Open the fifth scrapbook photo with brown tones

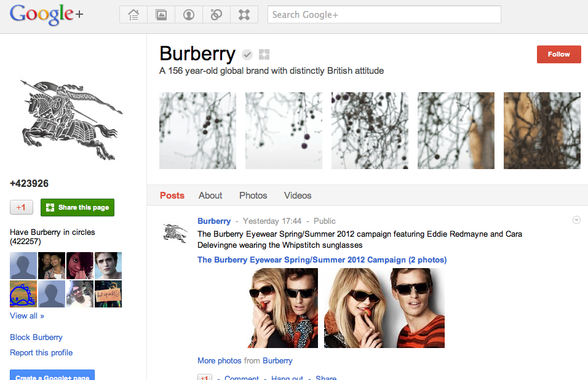pyautogui.click(x=542, y=131)
